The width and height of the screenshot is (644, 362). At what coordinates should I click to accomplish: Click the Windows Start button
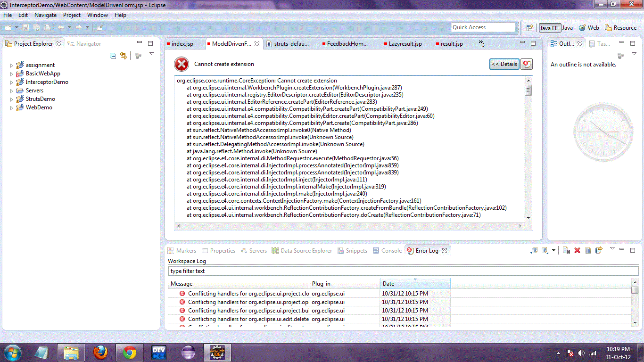(12, 352)
